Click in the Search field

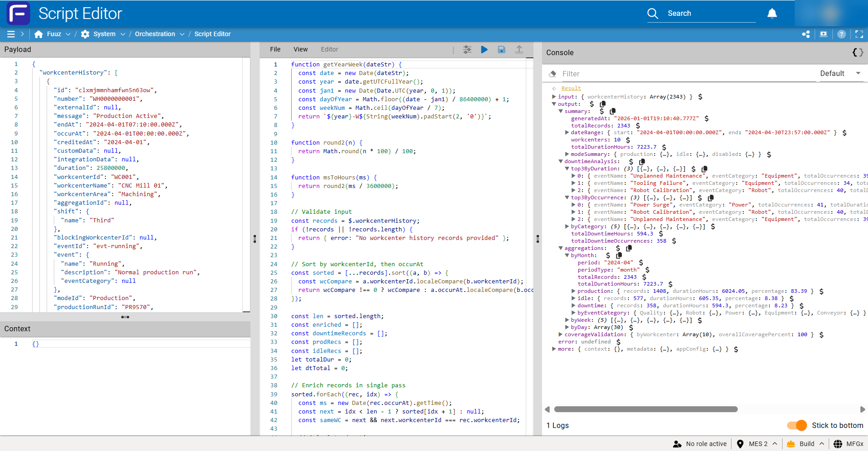(711, 14)
